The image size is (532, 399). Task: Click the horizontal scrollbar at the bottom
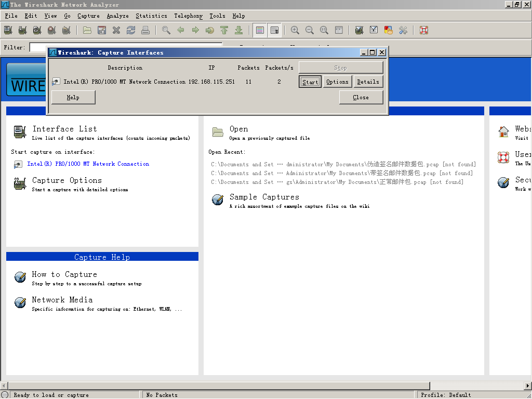click(219, 386)
